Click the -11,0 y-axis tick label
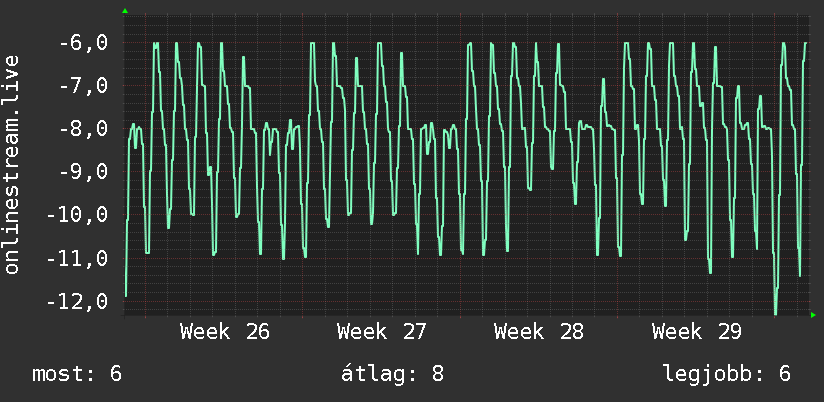This screenshot has width=824, height=402. (x=78, y=259)
